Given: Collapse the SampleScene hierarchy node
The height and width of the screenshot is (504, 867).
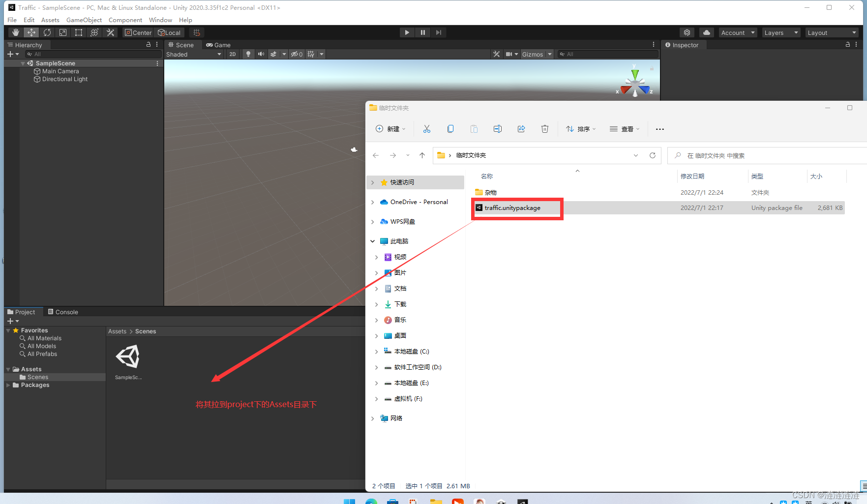Looking at the screenshot, I should (x=23, y=63).
